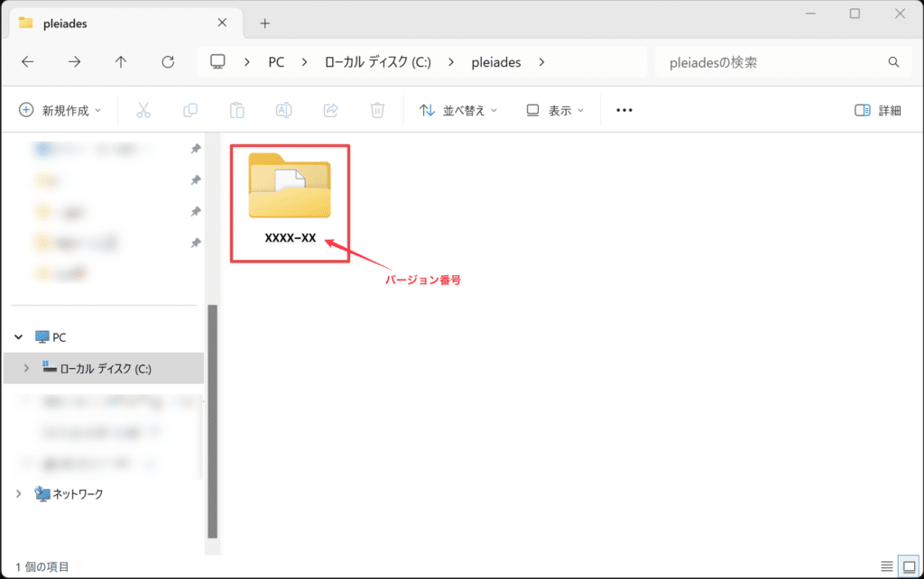Add a new tab with plus button

[264, 23]
